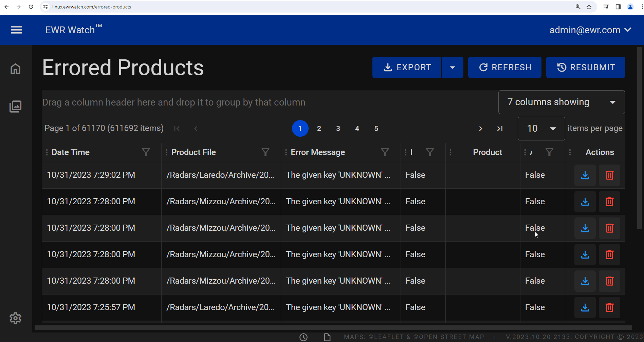644x342 pixels.
Task: Click the clock icon in footer
Action: coord(303,337)
